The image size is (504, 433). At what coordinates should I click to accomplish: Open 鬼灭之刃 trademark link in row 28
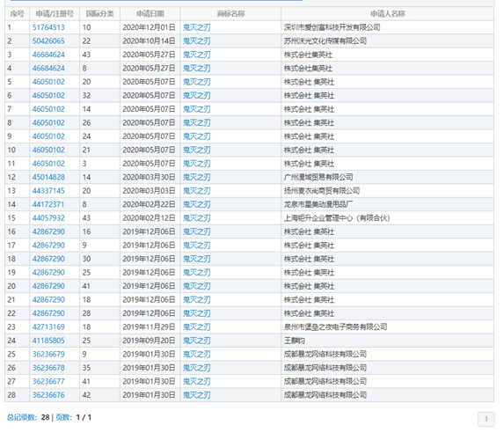(197, 395)
